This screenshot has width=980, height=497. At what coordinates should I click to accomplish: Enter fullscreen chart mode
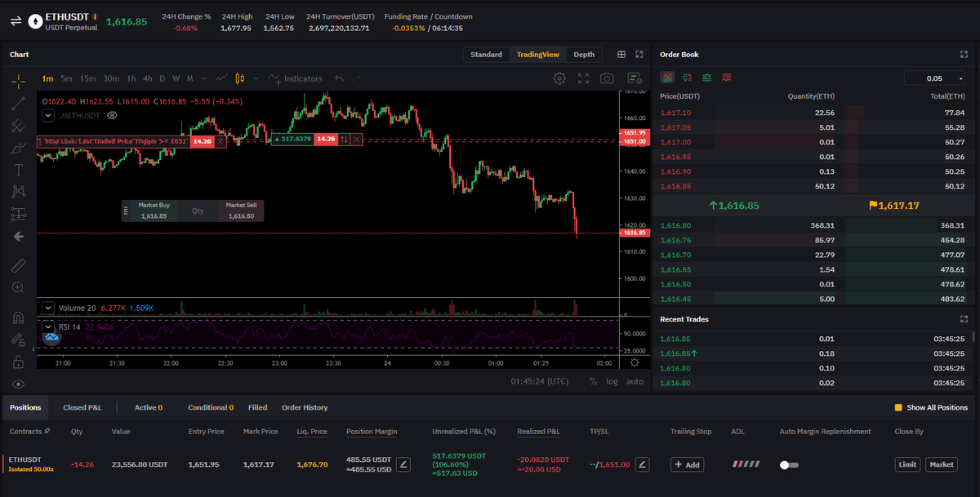(583, 78)
